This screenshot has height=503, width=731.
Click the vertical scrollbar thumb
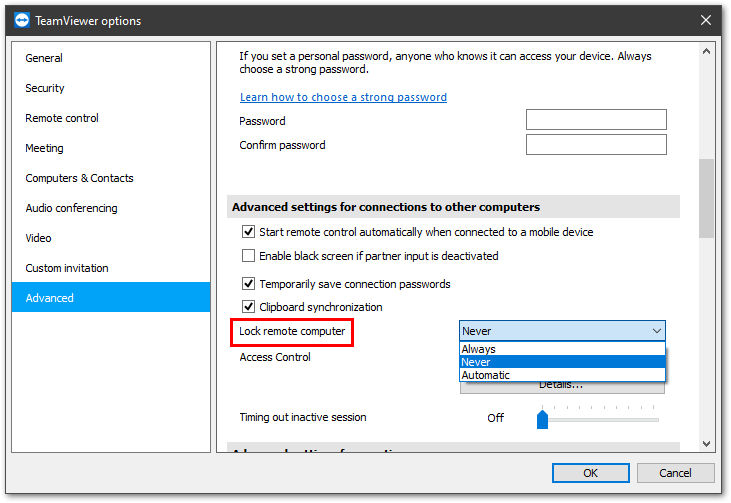point(706,199)
